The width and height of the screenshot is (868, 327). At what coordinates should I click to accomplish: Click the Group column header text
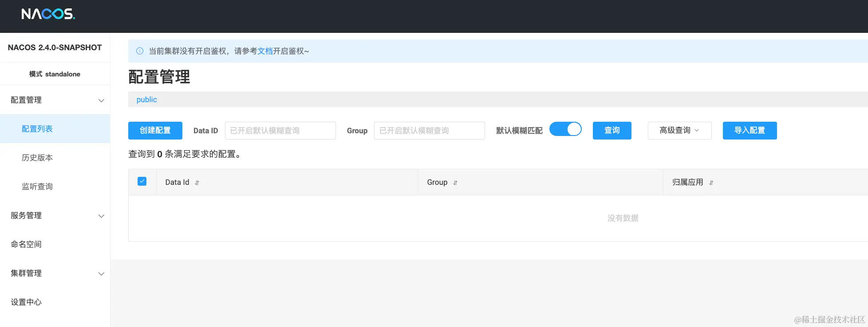[x=437, y=182]
